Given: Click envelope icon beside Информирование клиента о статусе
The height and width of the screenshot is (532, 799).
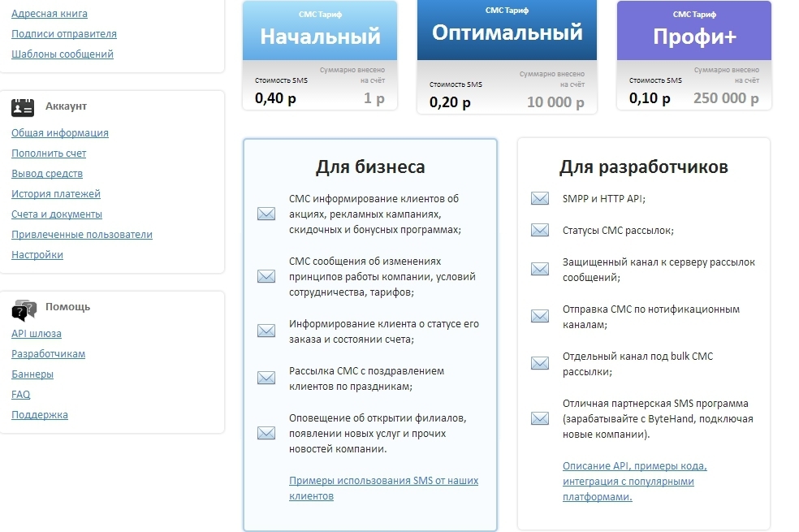Looking at the screenshot, I should pyautogui.click(x=266, y=331).
